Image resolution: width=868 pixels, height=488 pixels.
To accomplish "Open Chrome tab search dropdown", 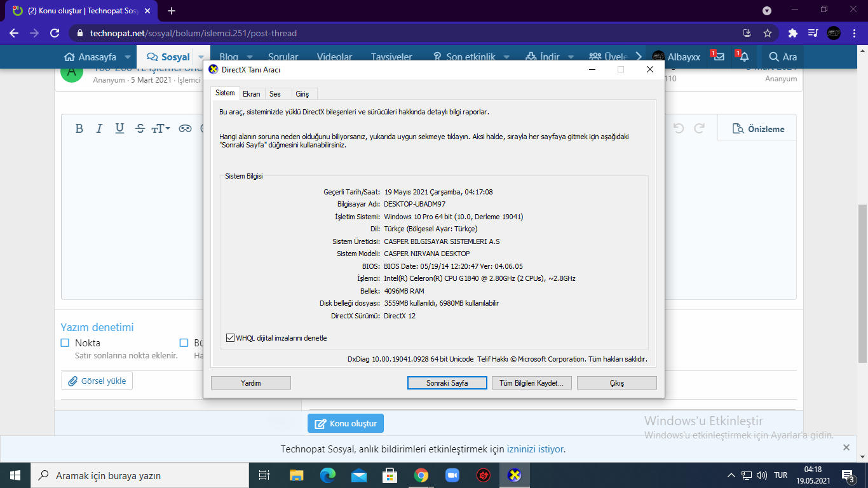I will [767, 11].
